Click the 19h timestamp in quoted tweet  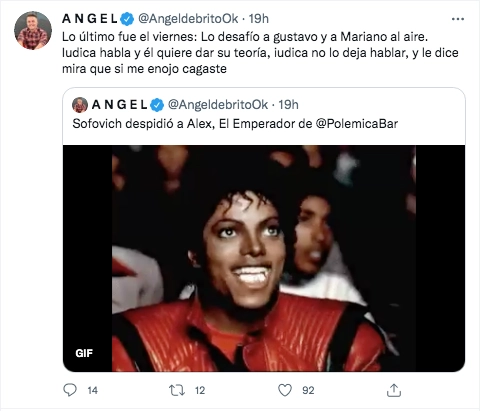288,105
